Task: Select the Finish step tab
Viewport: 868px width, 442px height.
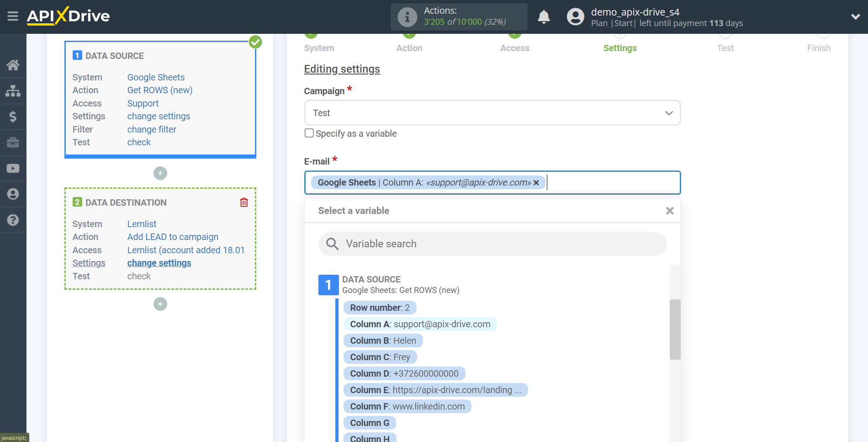Action: [x=819, y=48]
